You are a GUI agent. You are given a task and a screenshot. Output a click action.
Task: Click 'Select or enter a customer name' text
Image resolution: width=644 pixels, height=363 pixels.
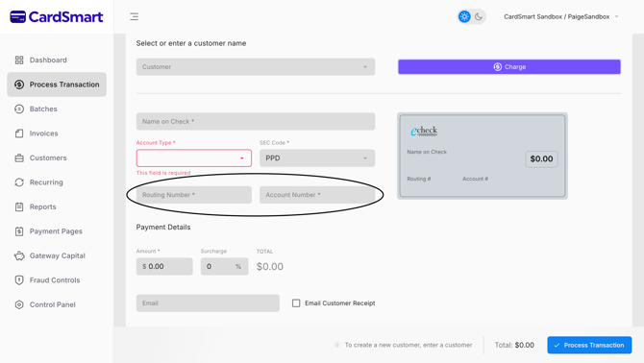(x=191, y=43)
